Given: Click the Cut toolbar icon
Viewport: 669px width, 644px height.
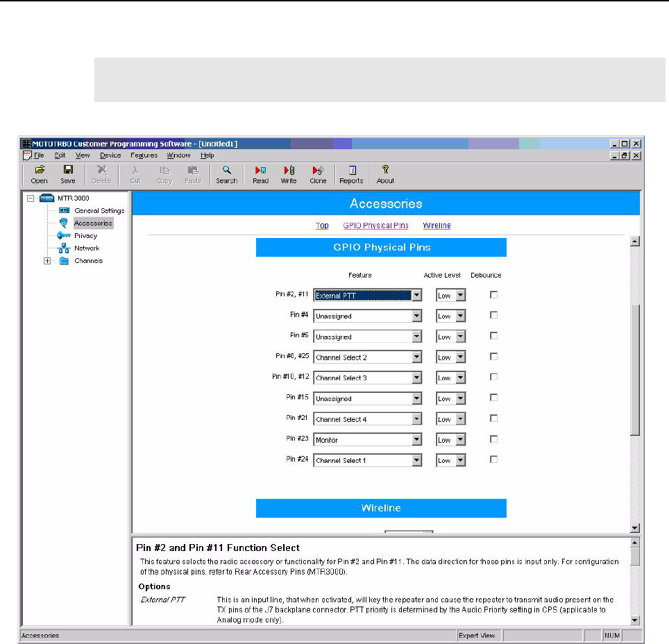Looking at the screenshot, I should click(135, 175).
